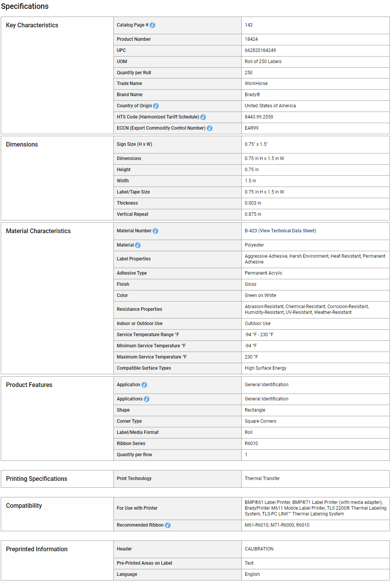The width and height of the screenshot is (392, 582).
Task: Click the info icon beside Catalog Page #
Action: point(152,25)
